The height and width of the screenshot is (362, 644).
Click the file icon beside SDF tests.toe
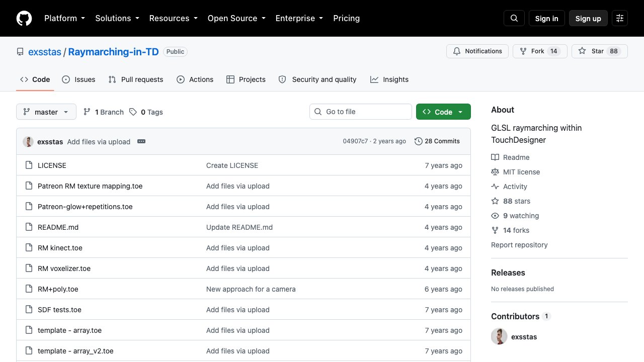pos(29,310)
